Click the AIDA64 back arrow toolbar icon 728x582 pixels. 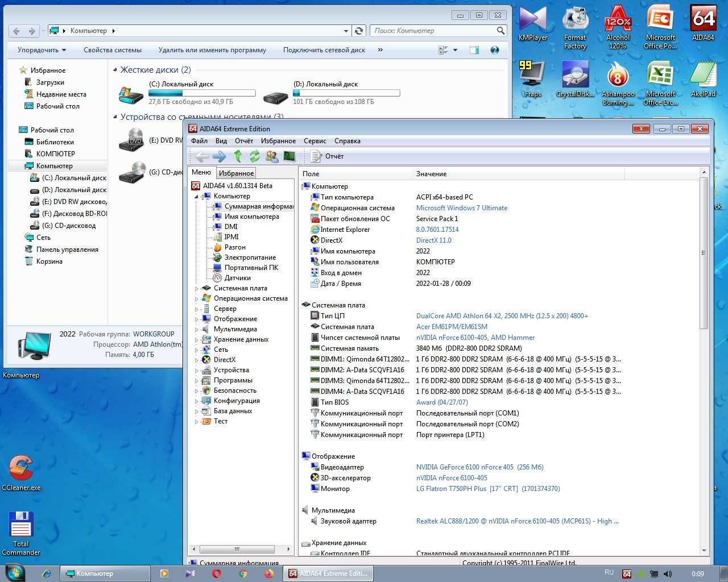201,156
